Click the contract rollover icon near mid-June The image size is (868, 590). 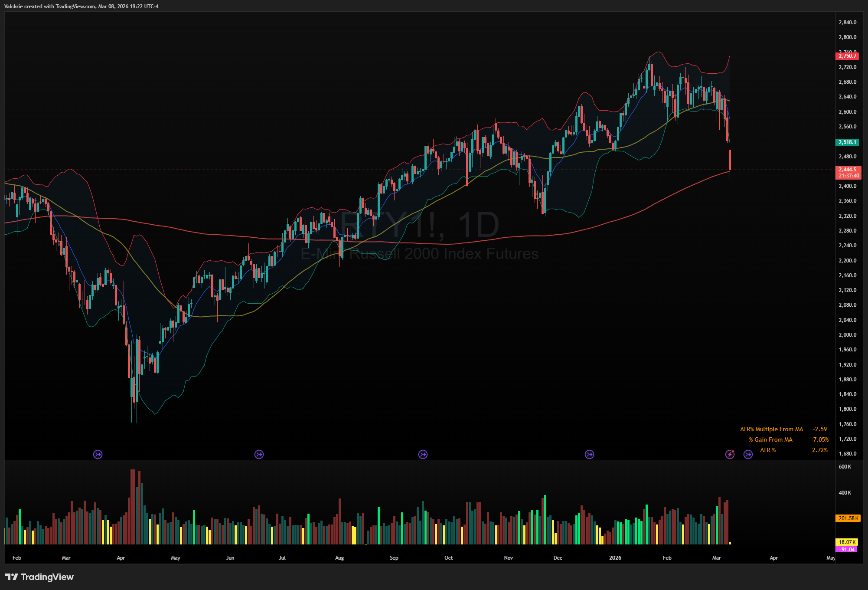(259, 454)
